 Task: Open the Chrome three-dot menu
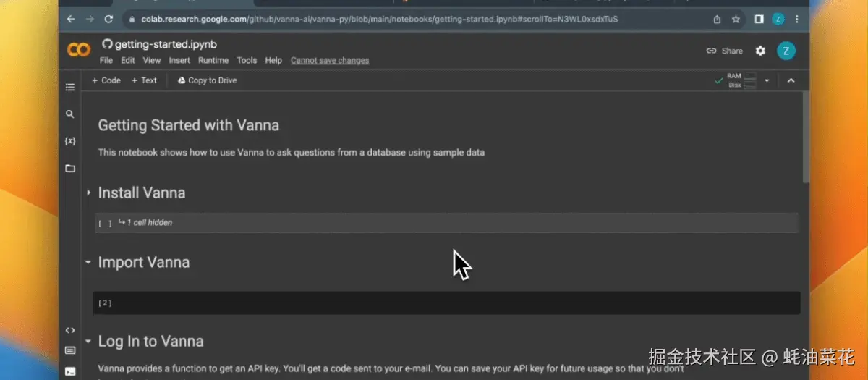(797, 19)
